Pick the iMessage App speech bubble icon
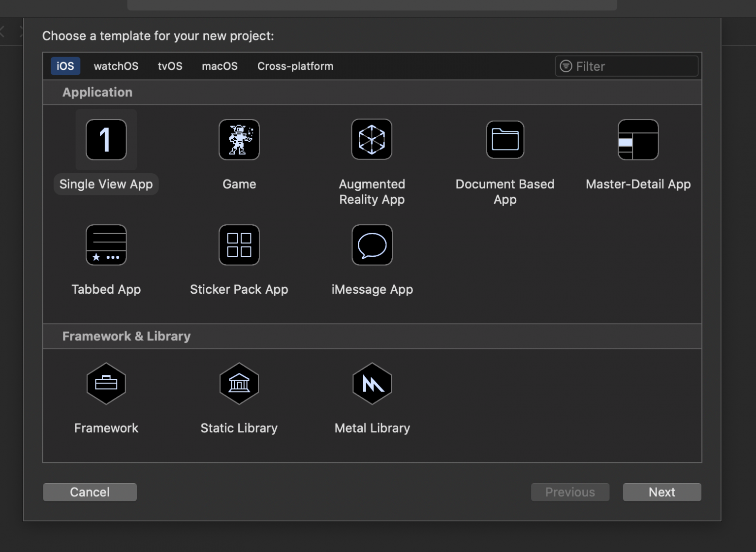Image resolution: width=756 pixels, height=552 pixels. tap(372, 245)
